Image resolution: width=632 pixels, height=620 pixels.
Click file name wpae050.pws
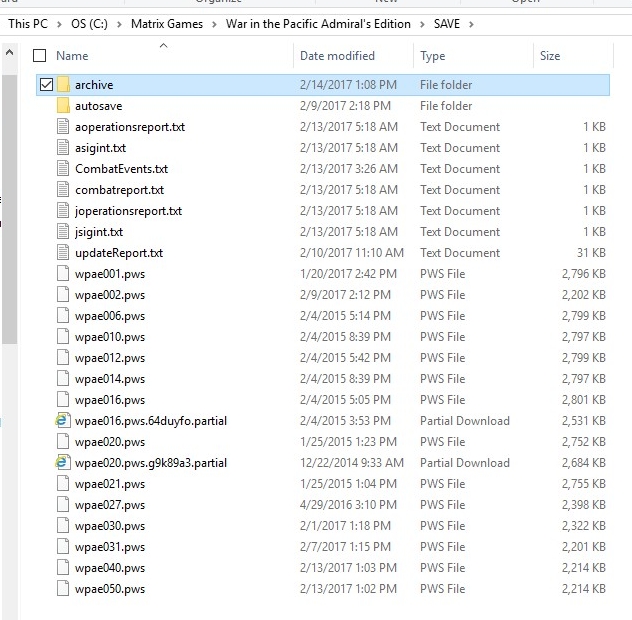(110, 589)
